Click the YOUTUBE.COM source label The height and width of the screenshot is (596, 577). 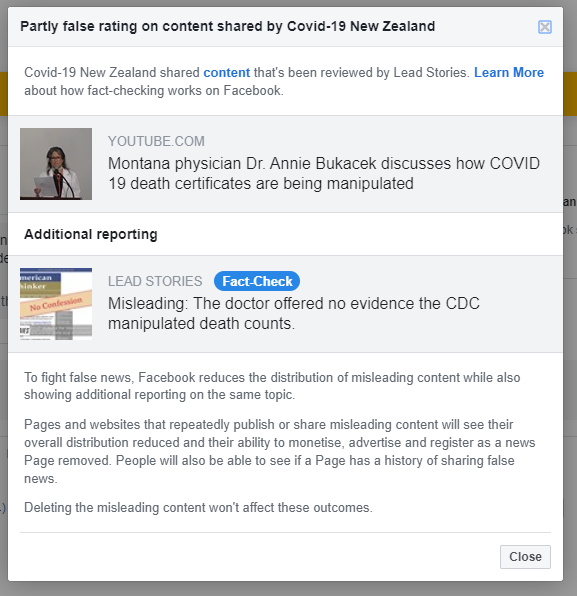coord(156,141)
